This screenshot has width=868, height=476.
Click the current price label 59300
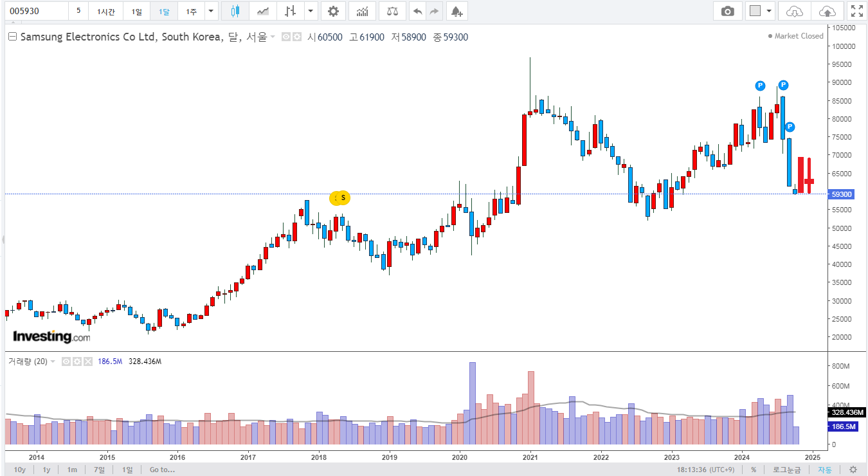tap(842, 194)
